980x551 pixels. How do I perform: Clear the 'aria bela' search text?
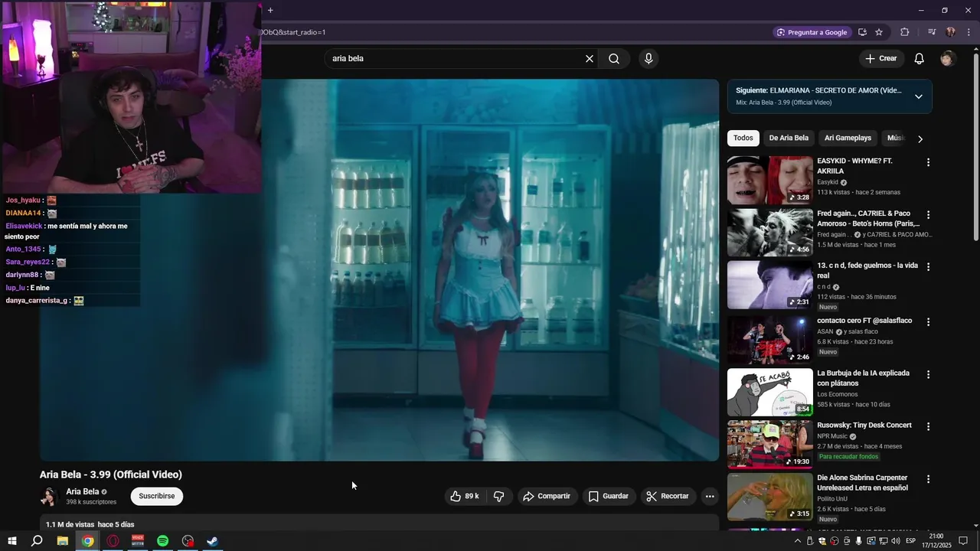coord(590,59)
